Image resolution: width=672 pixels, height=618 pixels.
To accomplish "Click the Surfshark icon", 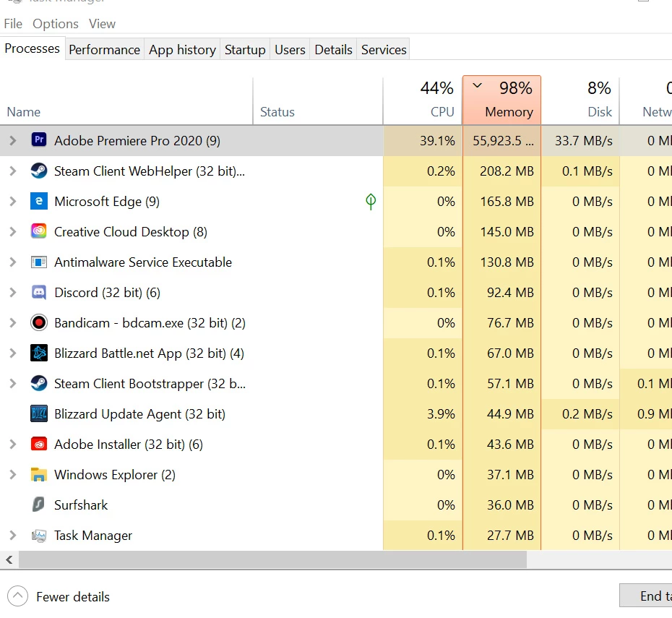I will pos(39,505).
